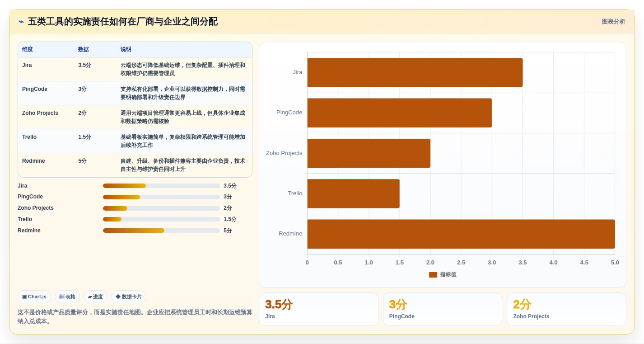This screenshot has width=644, height=344.
Task: Click the 图表分析 label in the header
Action: coord(613,22)
